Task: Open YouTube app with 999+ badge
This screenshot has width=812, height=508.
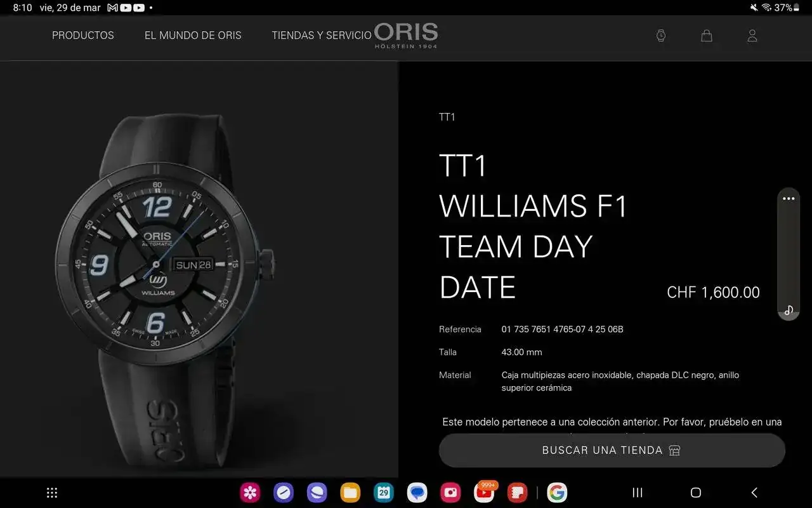Action: (484, 492)
